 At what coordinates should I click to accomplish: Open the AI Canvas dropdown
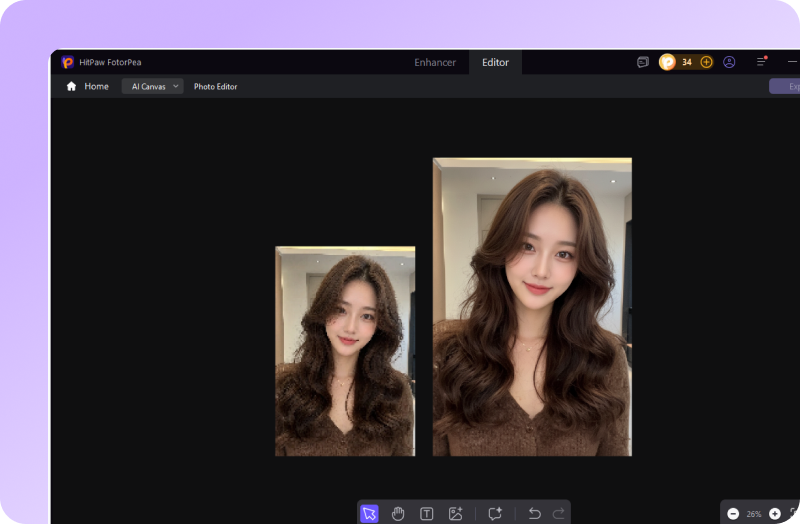click(153, 86)
